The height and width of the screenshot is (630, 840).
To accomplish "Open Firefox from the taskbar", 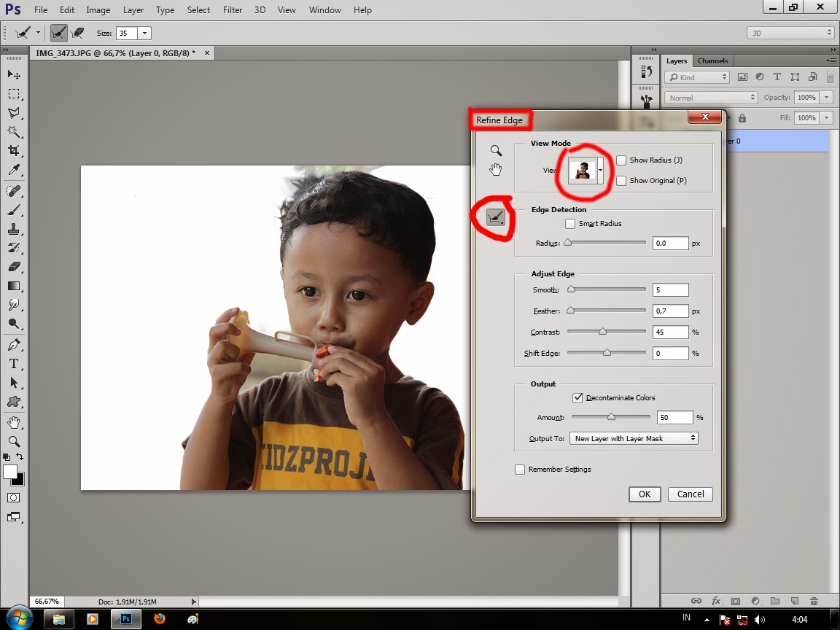I will click(x=160, y=619).
